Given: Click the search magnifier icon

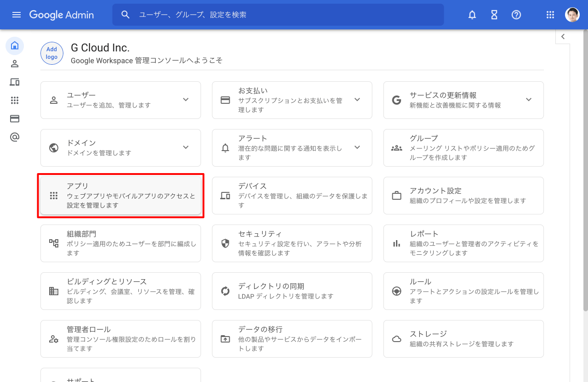Looking at the screenshot, I should (125, 15).
